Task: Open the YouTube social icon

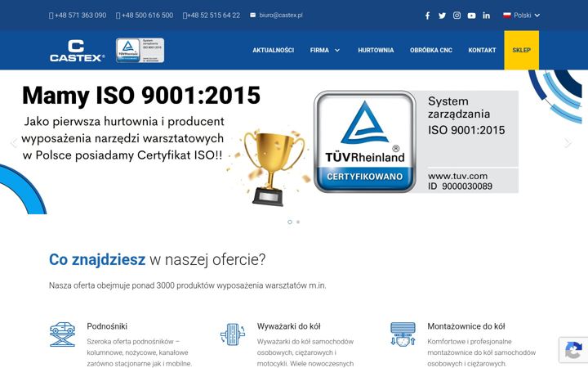Action: point(471,16)
